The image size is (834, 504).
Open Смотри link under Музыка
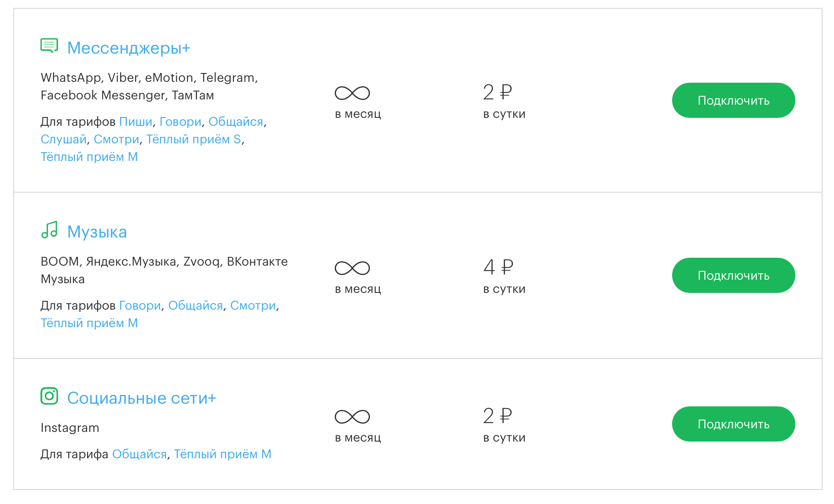[253, 306]
